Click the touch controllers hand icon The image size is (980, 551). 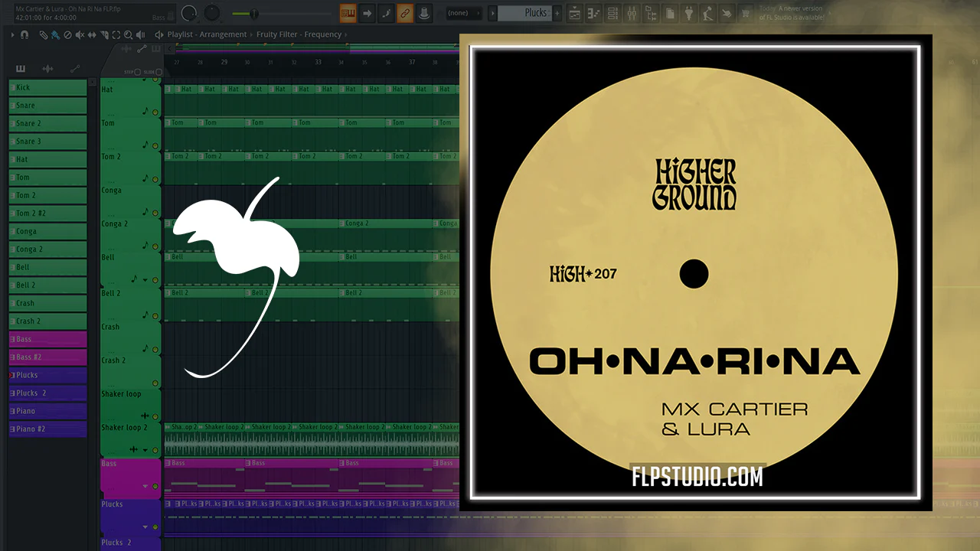click(x=727, y=13)
